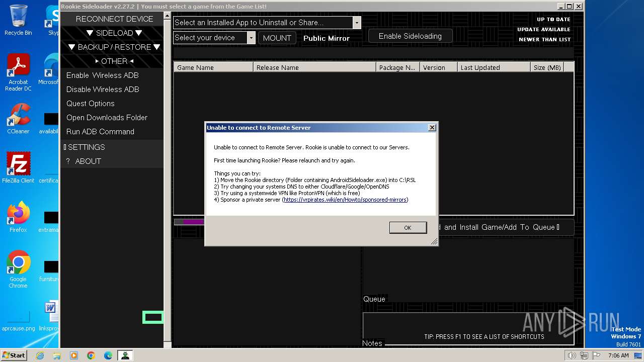The image size is (644, 362).
Task: Sort by Size (MB) column
Action: pyautogui.click(x=547, y=67)
